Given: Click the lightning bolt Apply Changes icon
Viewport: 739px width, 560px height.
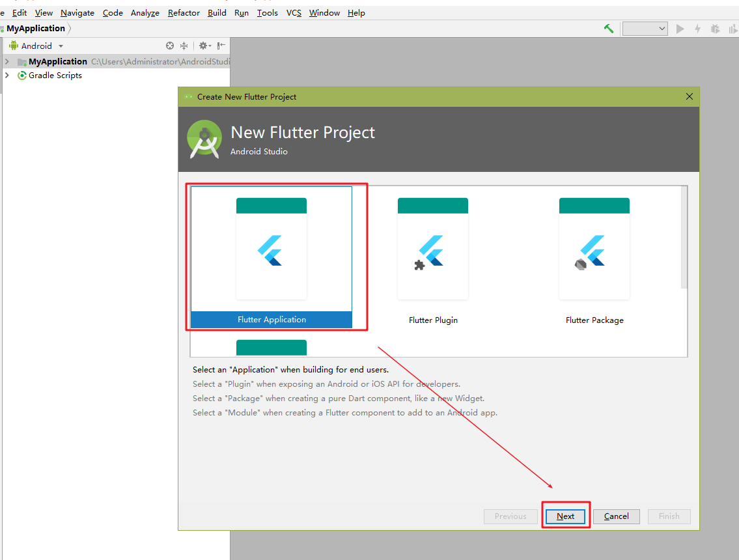Looking at the screenshot, I should tap(697, 29).
